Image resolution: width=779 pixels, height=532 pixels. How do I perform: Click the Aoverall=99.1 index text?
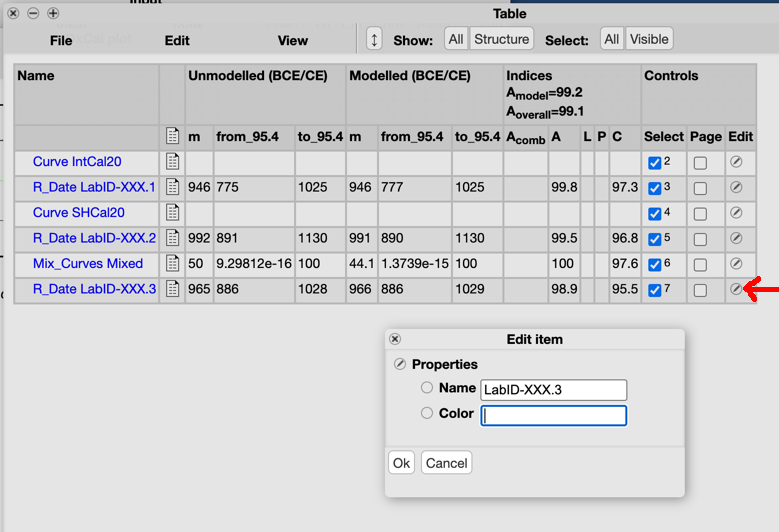(x=545, y=112)
